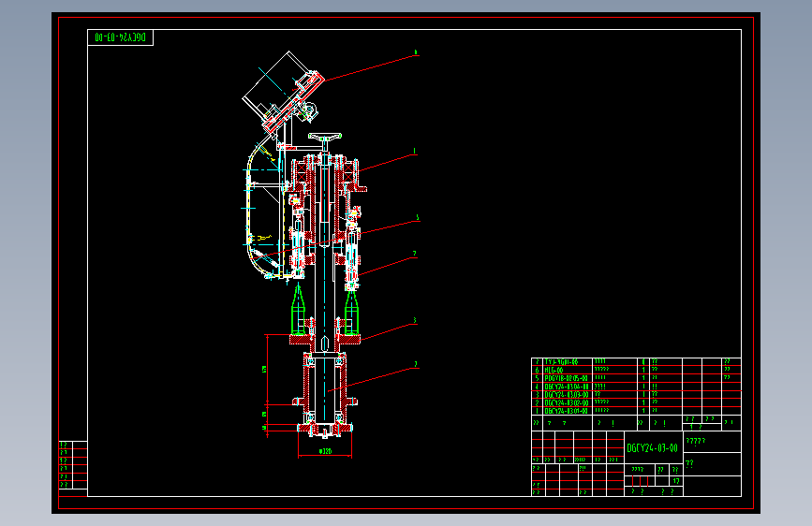The image size is (812, 526).
Task: Select the mirrored drawing number label at the top-left corner
Action: 120,37
